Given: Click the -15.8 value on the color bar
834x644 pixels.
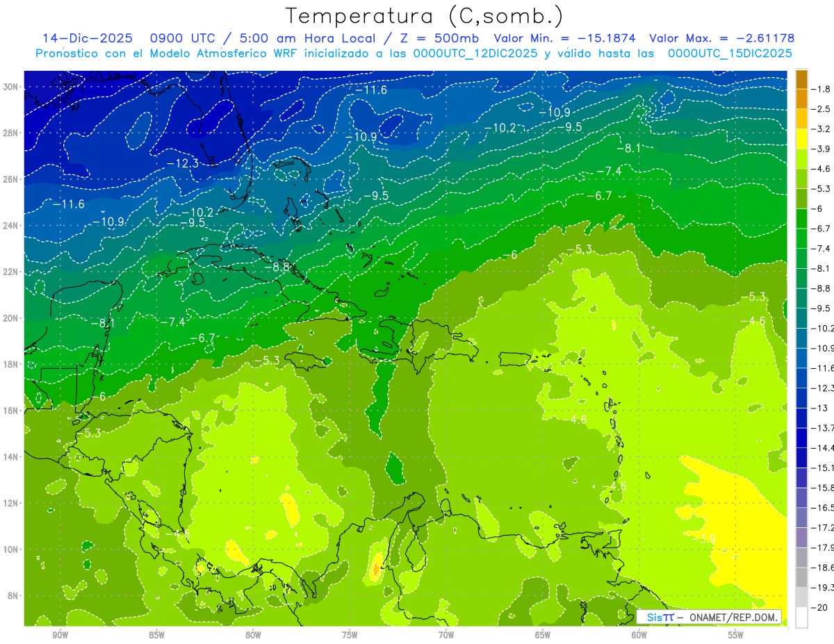Looking at the screenshot, I should [824, 488].
